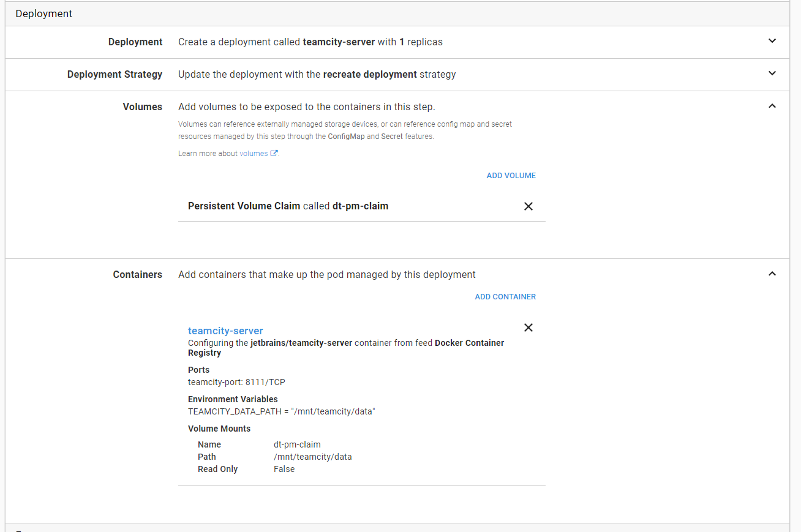Remove the dt-pm-claim volume with X icon

coord(528,206)
